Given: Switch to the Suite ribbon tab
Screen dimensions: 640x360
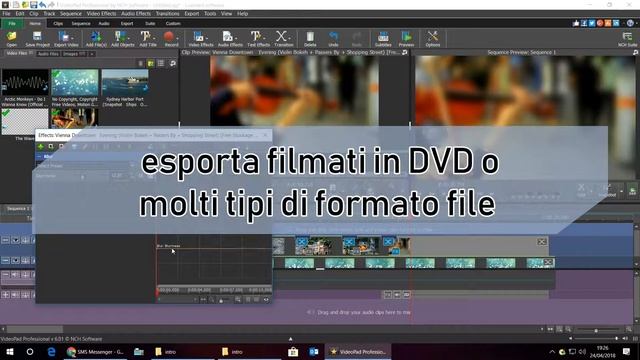Looking at the screenshot, I should tap(150, 24).
